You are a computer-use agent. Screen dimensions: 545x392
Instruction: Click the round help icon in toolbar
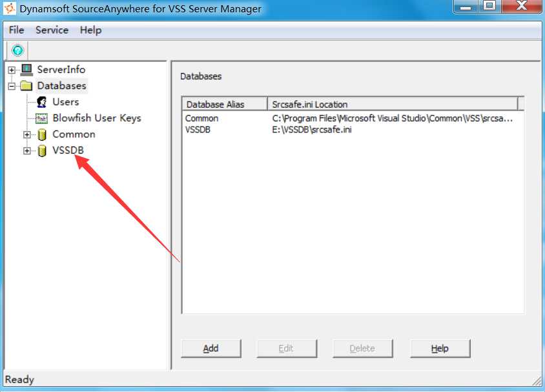pyautogui.click(x=17, y=51)
